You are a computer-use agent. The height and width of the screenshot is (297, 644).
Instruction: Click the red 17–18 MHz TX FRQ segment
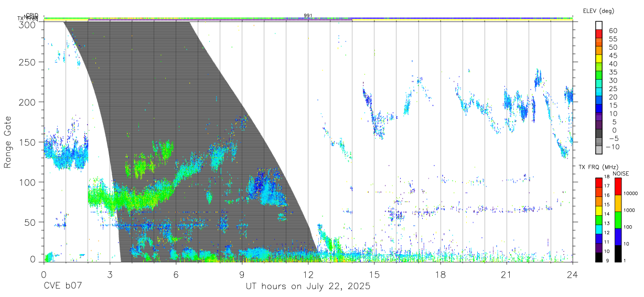[x=599, y=182]
